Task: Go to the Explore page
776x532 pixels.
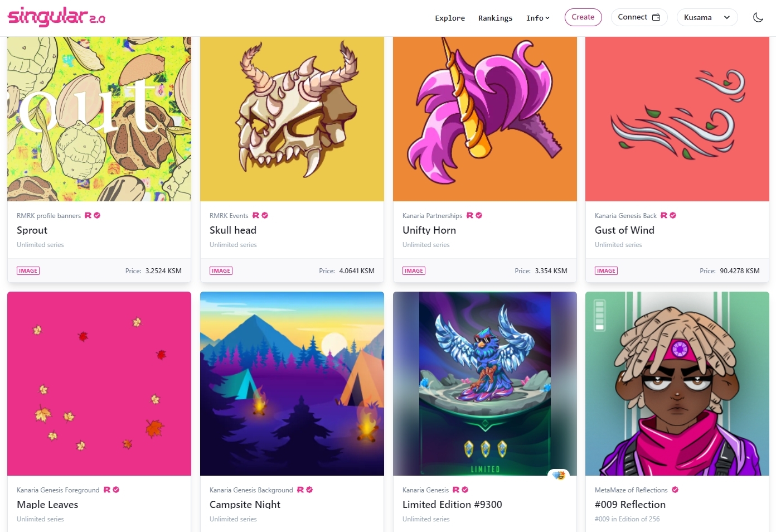Action: coord(450,18)
